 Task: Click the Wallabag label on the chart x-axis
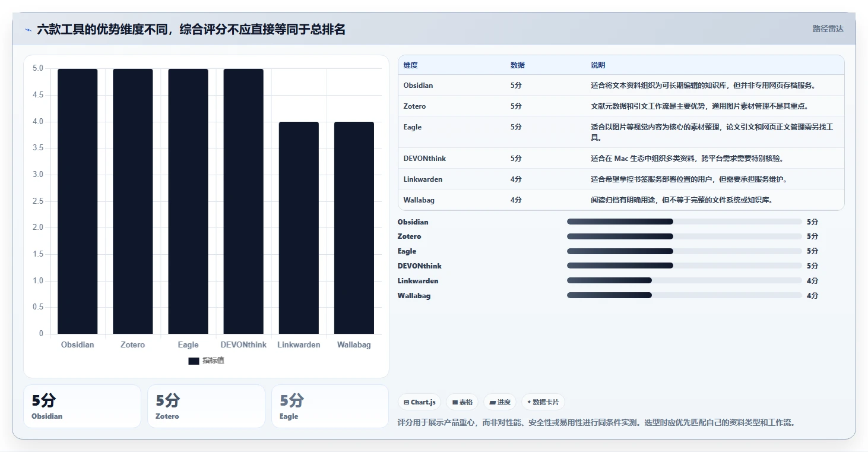coord(354,344)
